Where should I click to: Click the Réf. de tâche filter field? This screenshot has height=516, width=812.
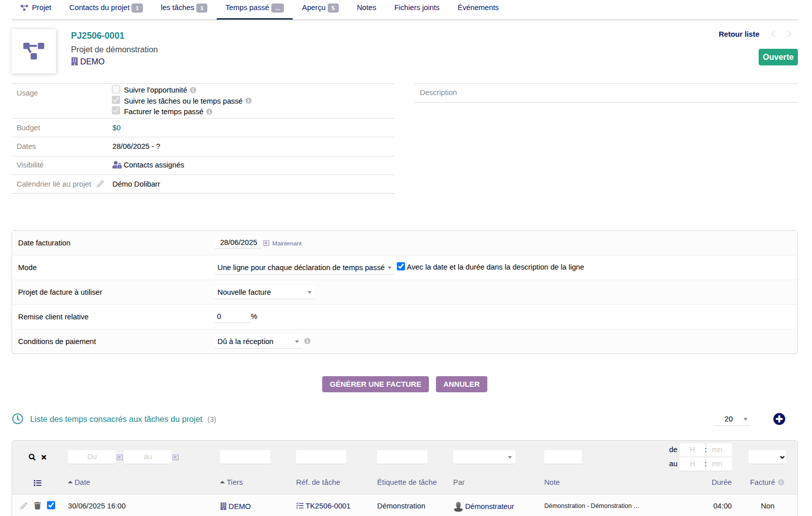pos(321,457)
